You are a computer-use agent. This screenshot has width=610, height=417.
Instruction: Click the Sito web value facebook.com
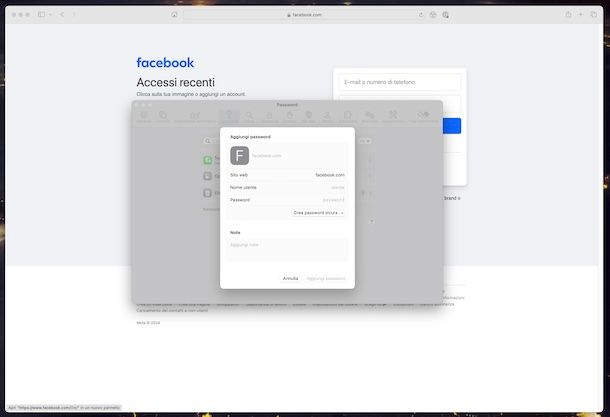tap(330, 175)
